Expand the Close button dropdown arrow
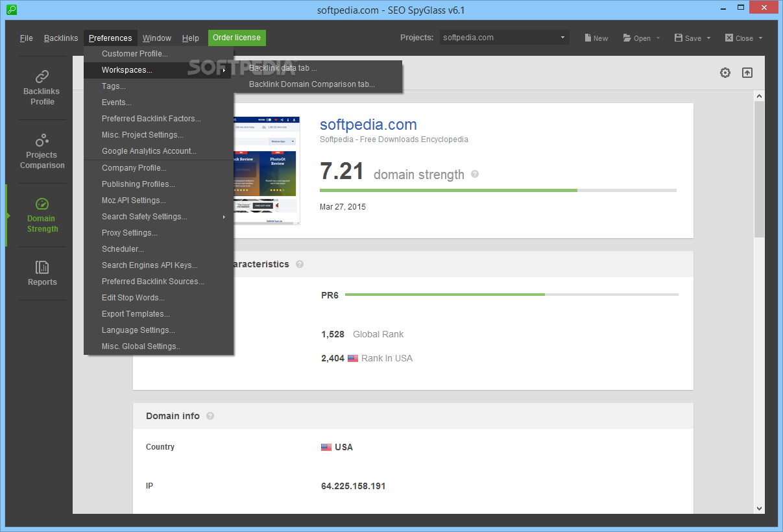 760,38
